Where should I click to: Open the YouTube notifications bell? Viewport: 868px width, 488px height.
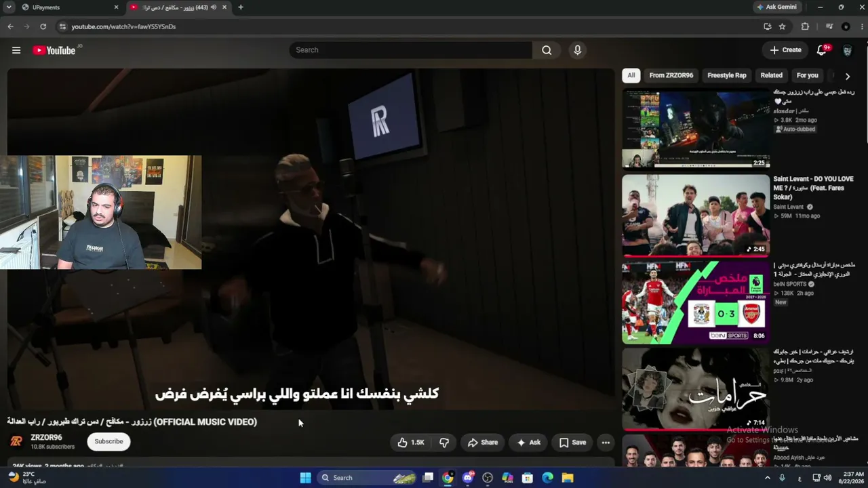(821, 50)
